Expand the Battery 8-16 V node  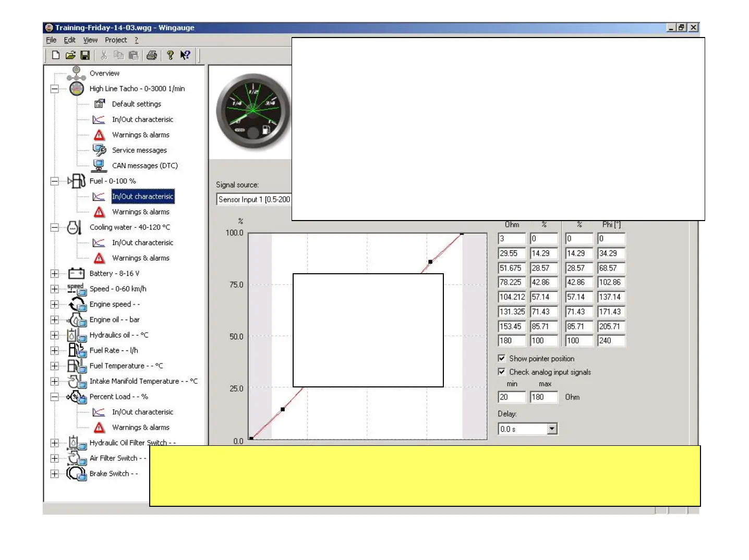(54, 273)
